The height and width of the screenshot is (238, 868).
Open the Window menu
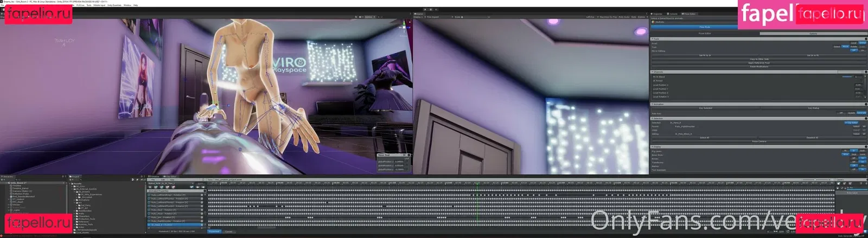pos(127,5)
